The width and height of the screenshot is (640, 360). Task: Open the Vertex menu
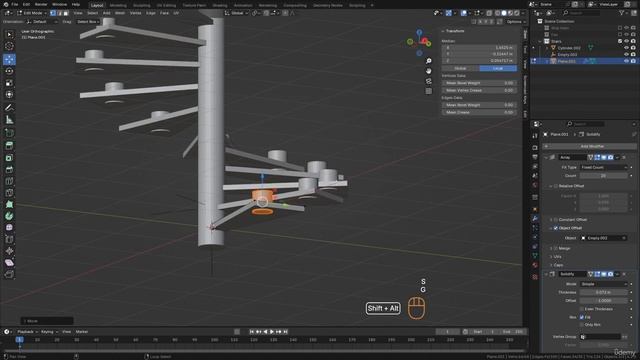(135, 13)
